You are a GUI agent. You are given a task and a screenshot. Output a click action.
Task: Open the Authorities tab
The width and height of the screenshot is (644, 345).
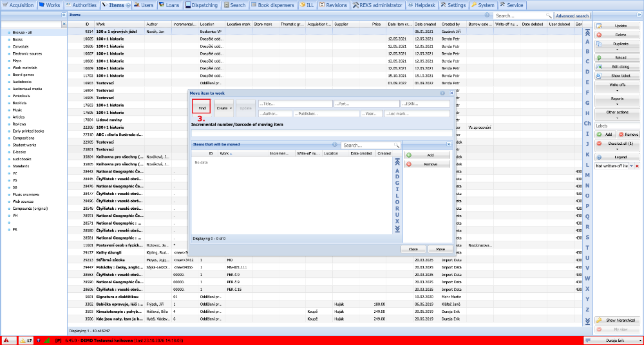coord(81,5)
